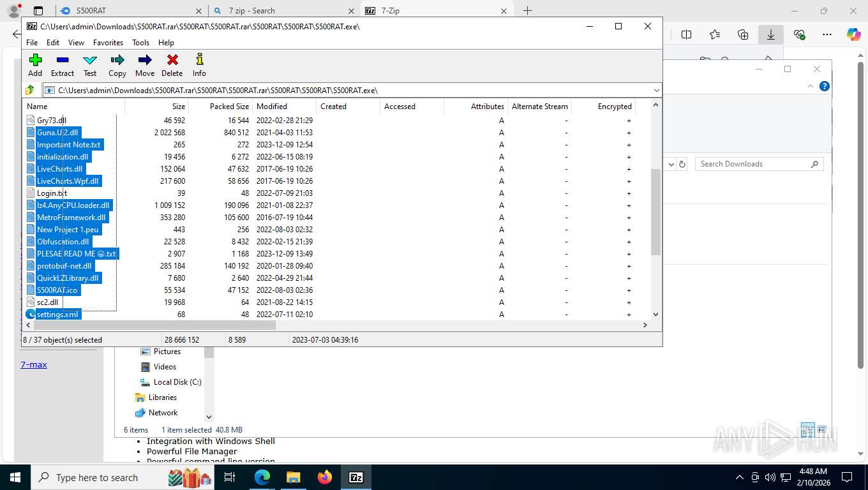The height and width of the screenshot is (490, 868).
Task: Open Firefox from the taskbar
Action: point(325,477)
